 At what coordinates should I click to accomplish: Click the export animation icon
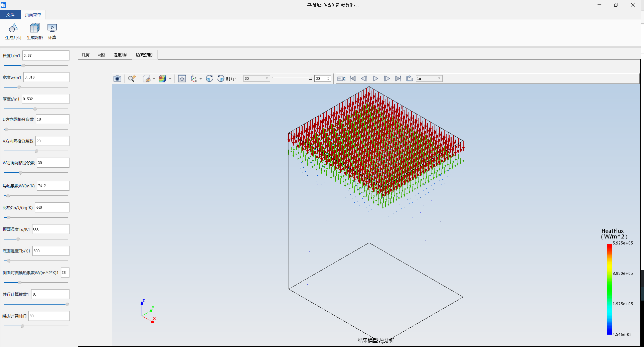tap(410, 78)
